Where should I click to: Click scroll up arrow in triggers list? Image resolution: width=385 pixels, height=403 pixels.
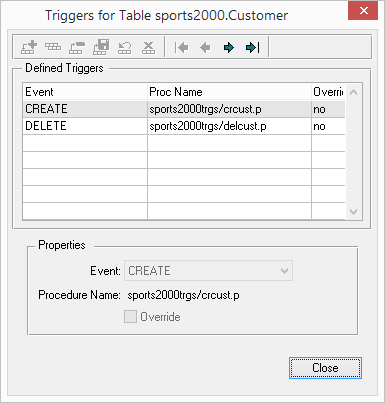tap(354, 92)
